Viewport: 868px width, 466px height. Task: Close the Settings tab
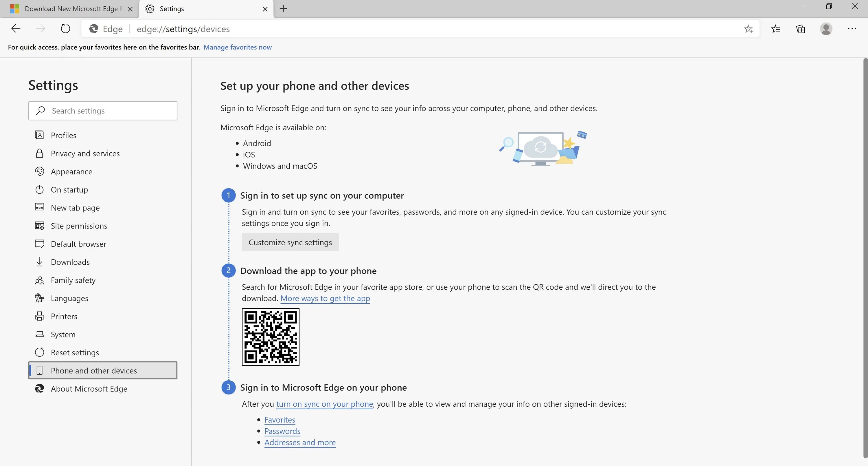point(265,9)
